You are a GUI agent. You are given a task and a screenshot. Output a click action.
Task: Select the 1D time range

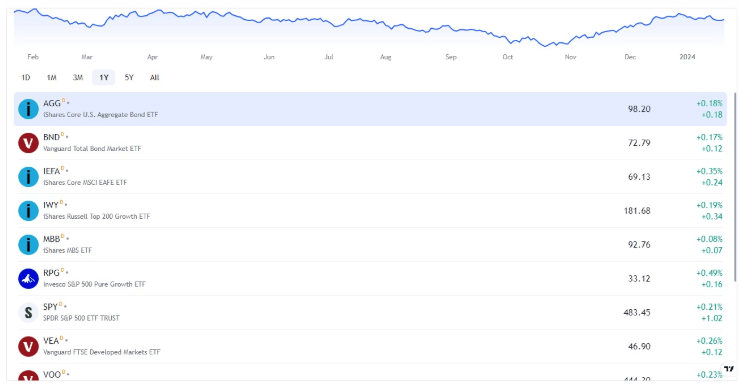tap(26, 78)
